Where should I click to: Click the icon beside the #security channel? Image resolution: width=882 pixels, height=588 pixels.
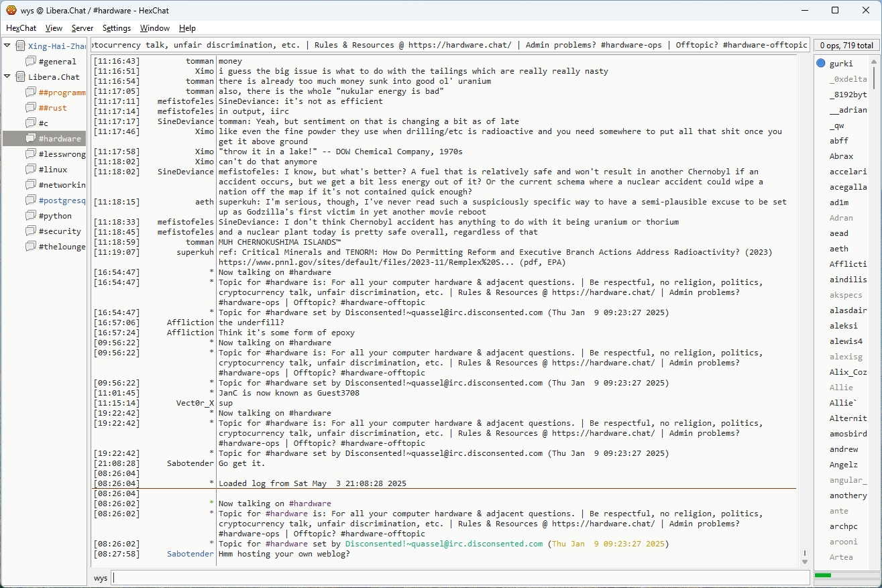pyautogui.click(x=31, y=231)
